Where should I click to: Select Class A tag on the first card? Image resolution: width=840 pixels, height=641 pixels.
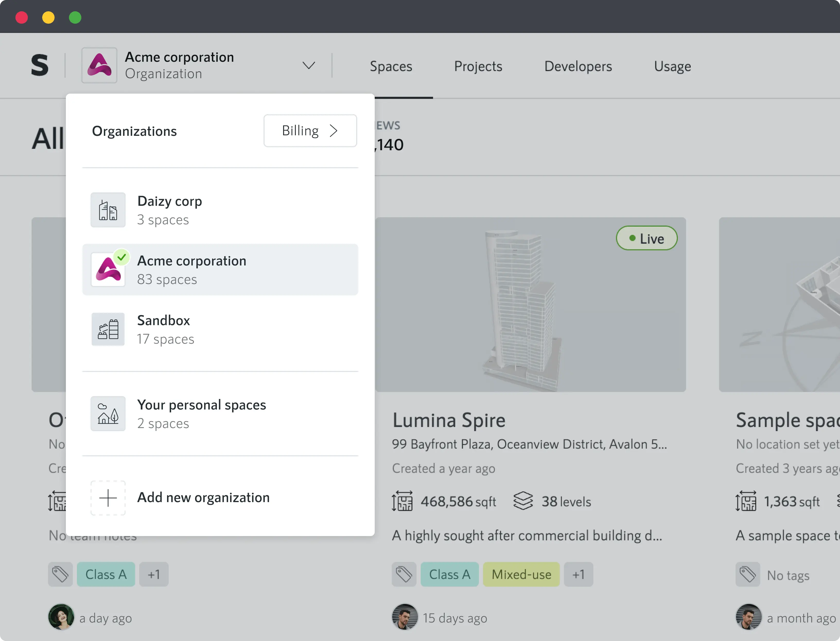point(106,574)
